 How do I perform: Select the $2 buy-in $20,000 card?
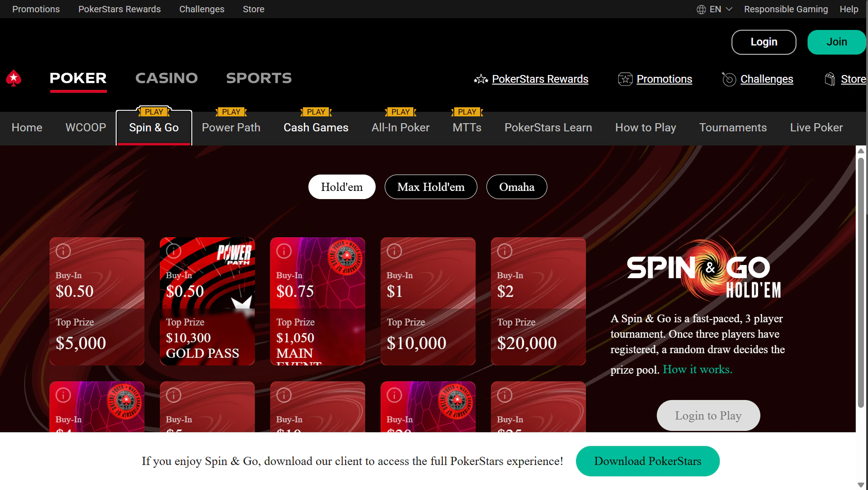pyautogui.click(x=538, y=301)
